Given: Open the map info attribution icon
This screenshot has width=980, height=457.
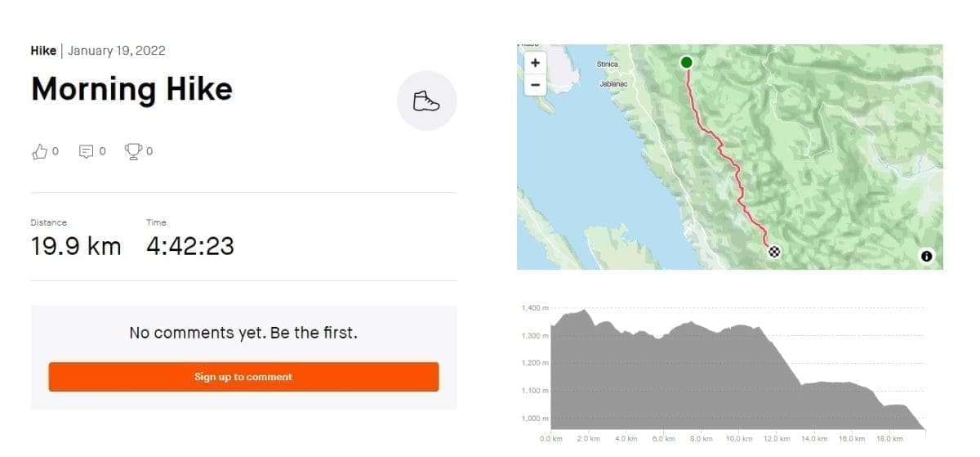Looking at the screenshot, I should click(926, 256).
